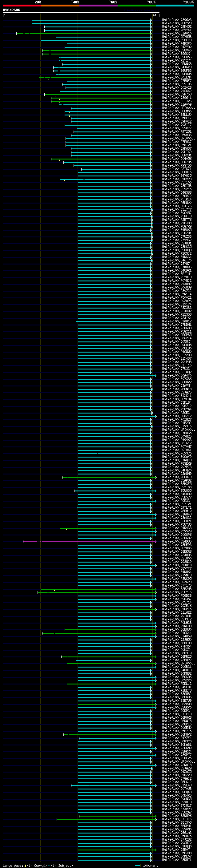Click the hit label UniRef100_C4J6X8
197x868 pixels.
point(177,67)
